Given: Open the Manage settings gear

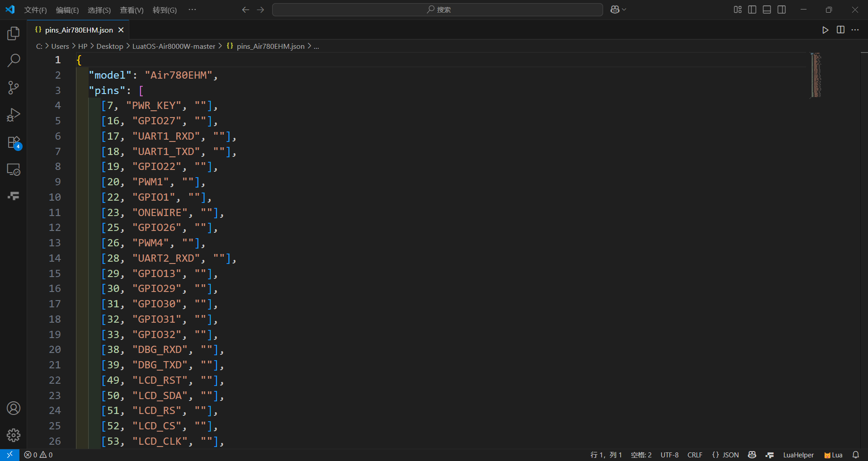Looking at the screenshot, I should click(x=14, y=435).
